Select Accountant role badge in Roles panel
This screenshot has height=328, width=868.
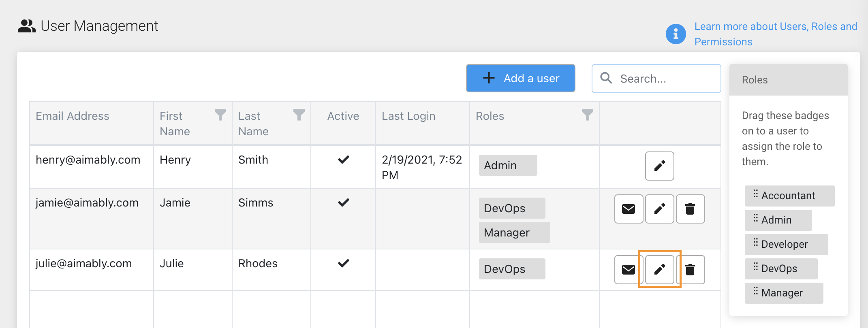[789, 196]
